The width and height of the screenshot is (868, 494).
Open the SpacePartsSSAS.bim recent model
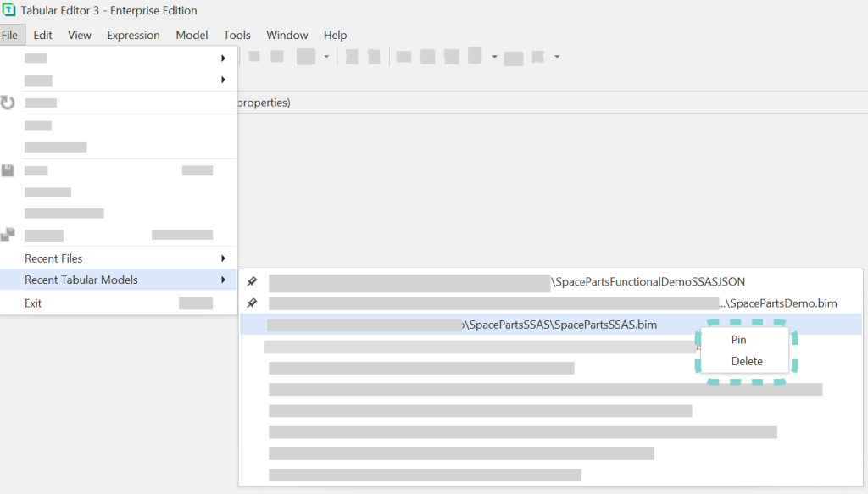pyautogui.click(x=551, y=325)
